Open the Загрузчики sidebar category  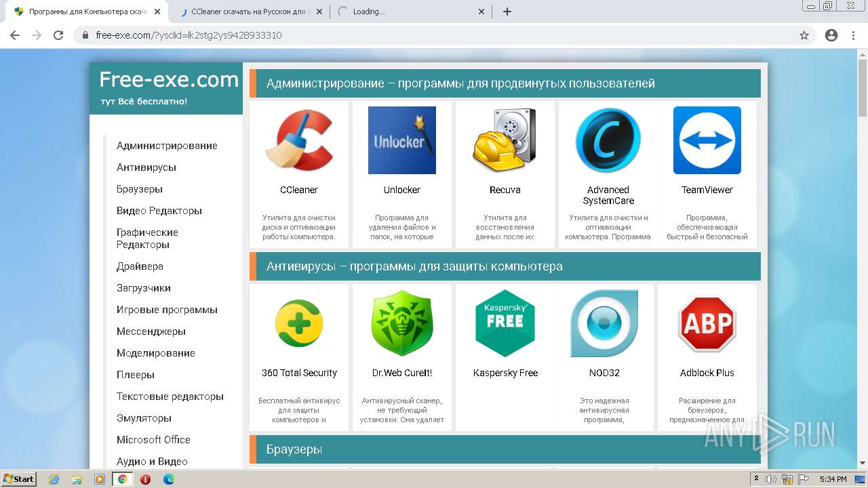(x=144, y=288)
